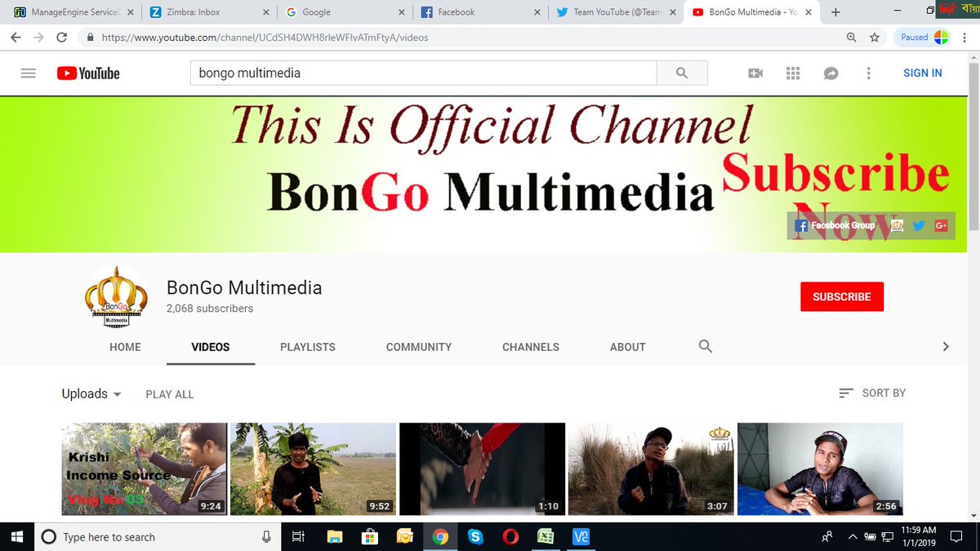Open Task View on the taskbar
The width and height of the screenshot is (980, 551).
(298, 536)
